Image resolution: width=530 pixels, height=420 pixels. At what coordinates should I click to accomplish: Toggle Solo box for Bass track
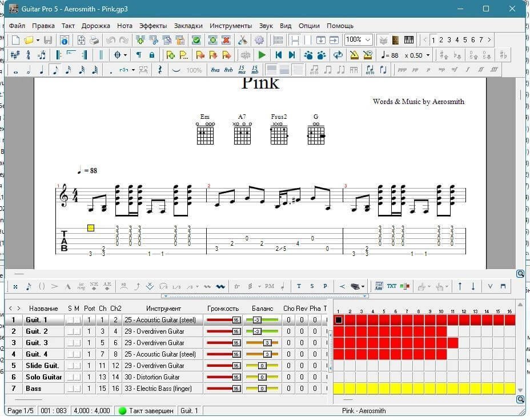70,389
